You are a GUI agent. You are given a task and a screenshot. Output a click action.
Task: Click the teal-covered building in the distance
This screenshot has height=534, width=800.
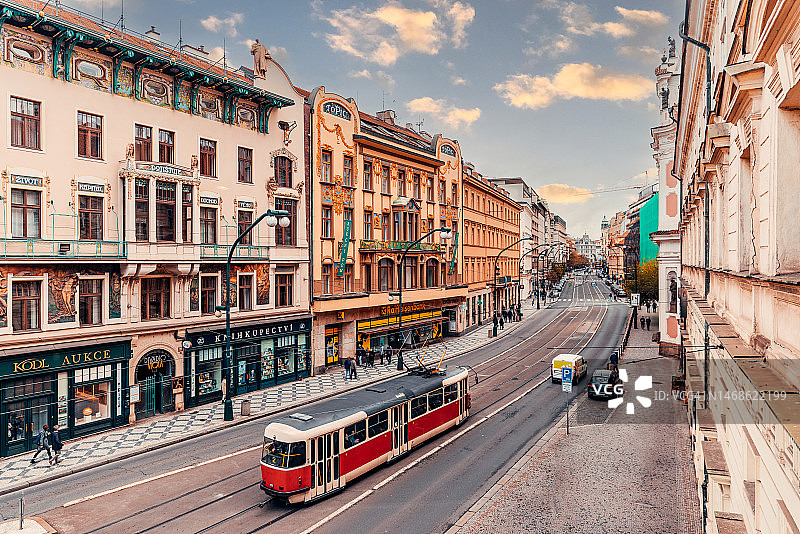point(648,228)
